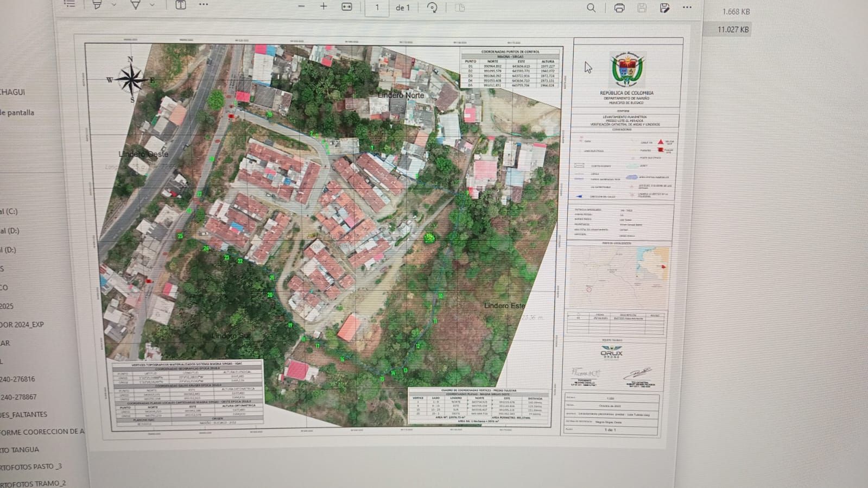This screenshot has width=868, height=488.
Task: Click the save as icon
Action: pyautogui.click(x=664, y=8)
